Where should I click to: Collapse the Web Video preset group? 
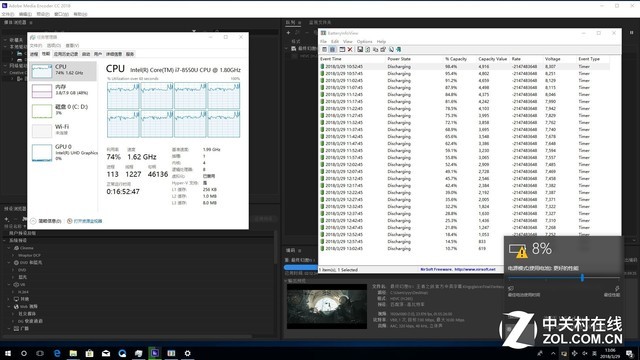point(9,307)
